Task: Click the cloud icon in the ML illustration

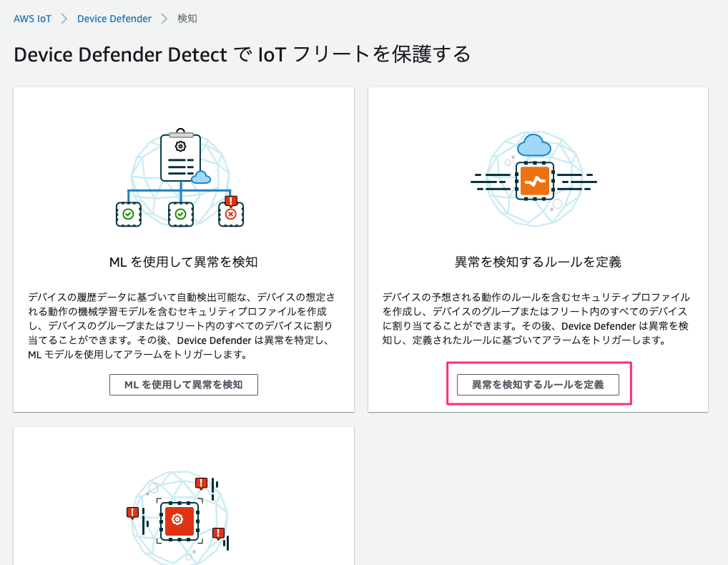Action: pyautogui.click(x=200, y=177)
